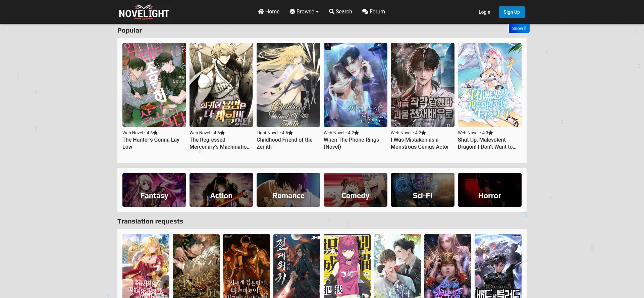Screen dimensions: 644x298
Task: Click the Home house icon
Action: tap(261, 11)
